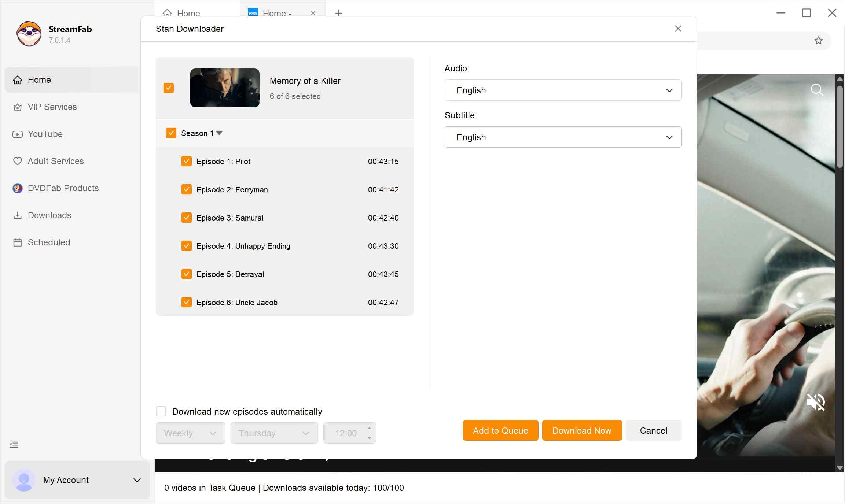
Task: Select the YouTube downloader in the sidebar
Action: pos(45,134)
